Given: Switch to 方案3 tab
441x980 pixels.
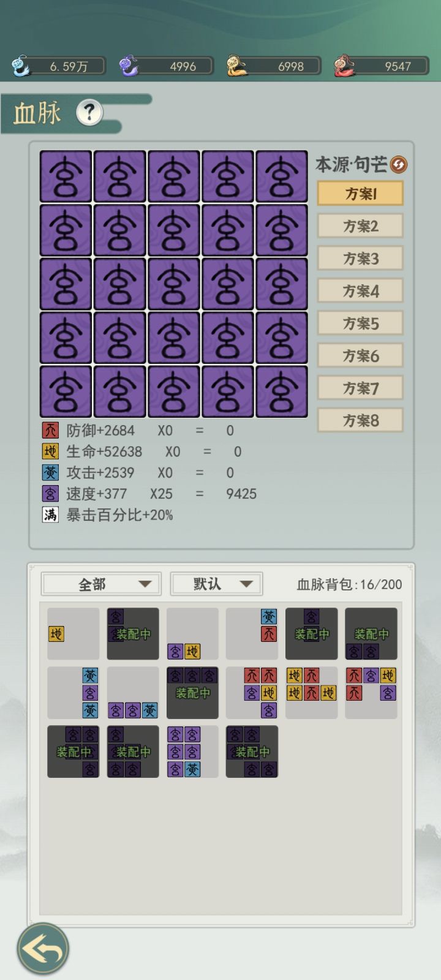Looking at the screenshot, I should [360, 258].
